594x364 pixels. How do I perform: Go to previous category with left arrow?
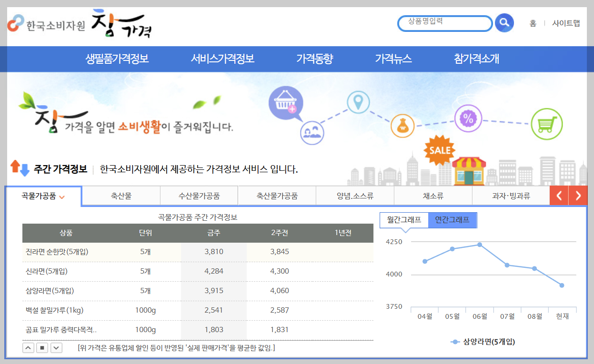559,196
